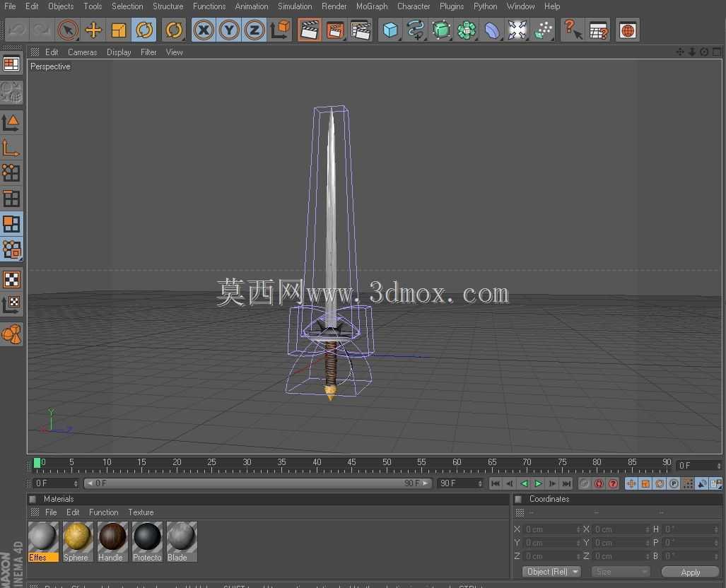726x588 pixels.
Task: Switch to Polygons mode in left sidebar
Action: [x=11, y=224]
